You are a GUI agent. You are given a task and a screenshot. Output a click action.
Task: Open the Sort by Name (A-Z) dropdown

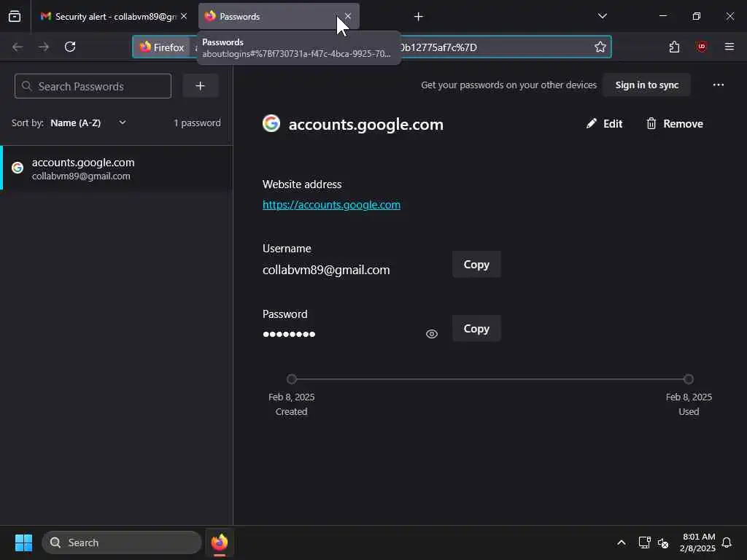[x=88, y=122]
